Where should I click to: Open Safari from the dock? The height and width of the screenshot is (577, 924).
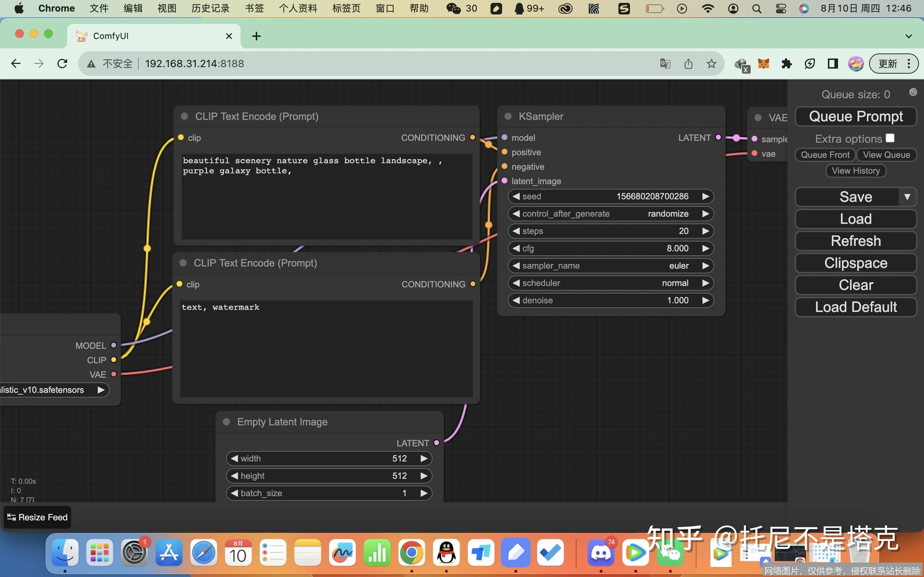[x=203, y=552]
